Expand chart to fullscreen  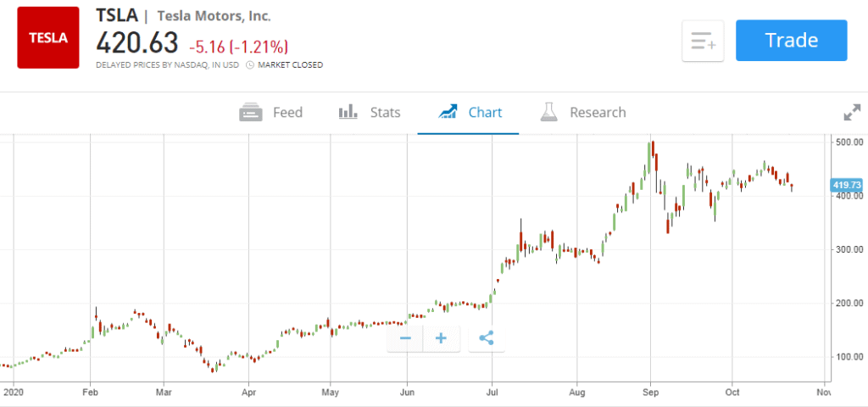click(x=852, y=113)
